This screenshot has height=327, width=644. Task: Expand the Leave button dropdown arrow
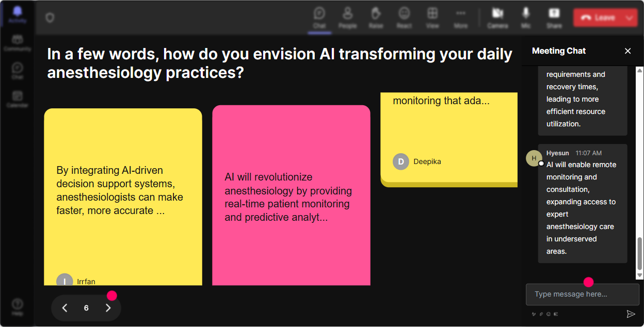(x=630, y=18)
